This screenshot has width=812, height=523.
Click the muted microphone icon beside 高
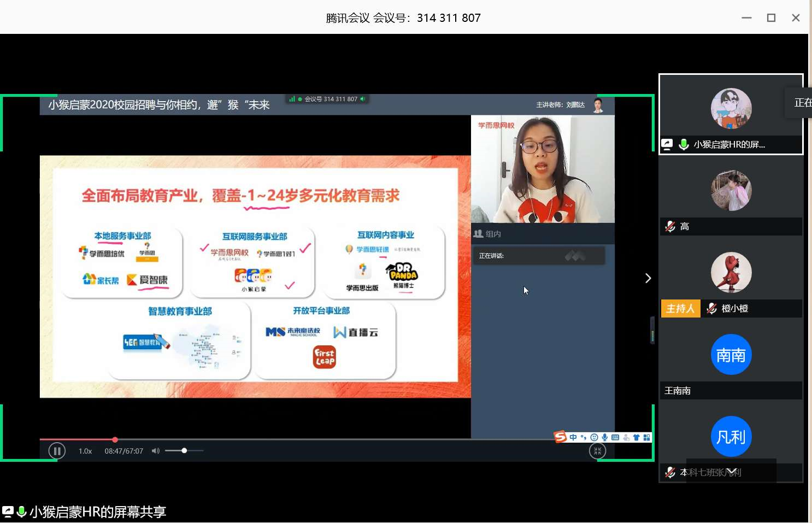tap(670, 226)
